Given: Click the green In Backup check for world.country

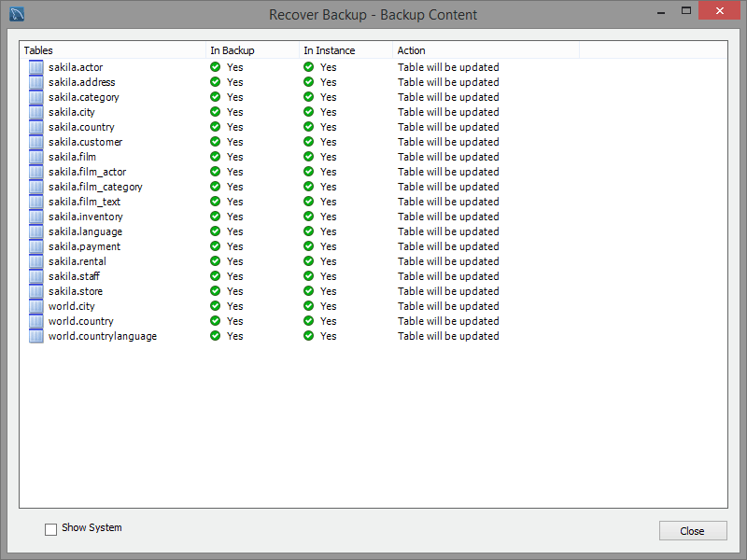Looking at the screenshot, I should point(216,321).
